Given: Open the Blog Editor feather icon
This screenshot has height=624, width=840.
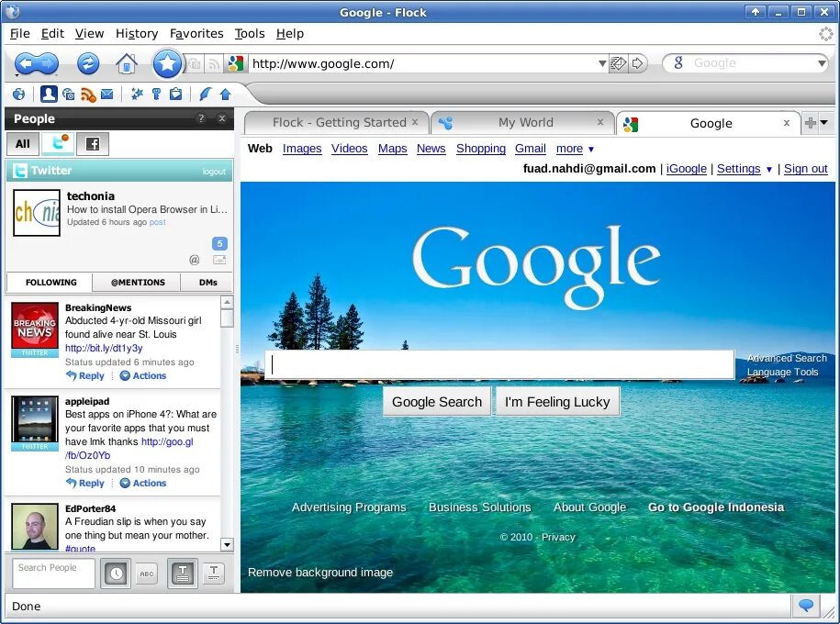Looking at the screenshot, I should tap(205, 95).
